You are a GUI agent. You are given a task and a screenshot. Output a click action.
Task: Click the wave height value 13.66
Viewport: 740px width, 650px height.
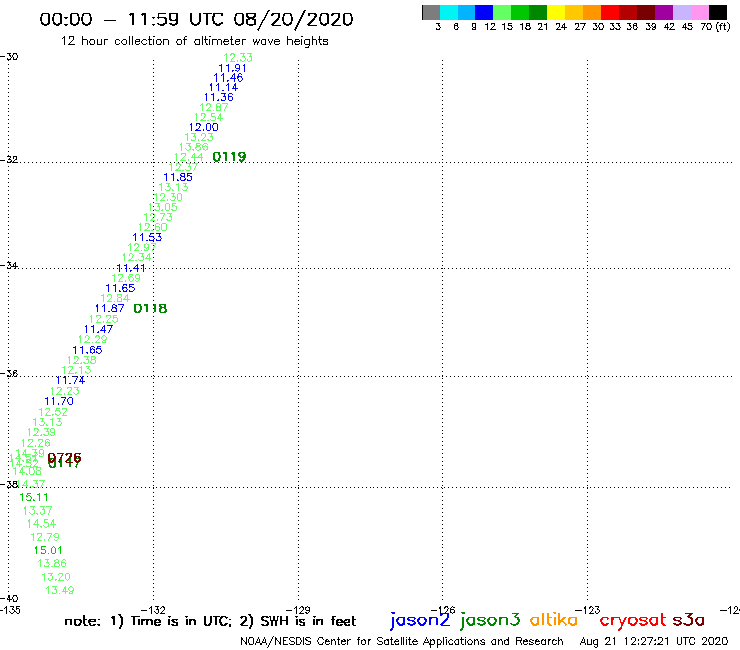[x=193, y=147]
